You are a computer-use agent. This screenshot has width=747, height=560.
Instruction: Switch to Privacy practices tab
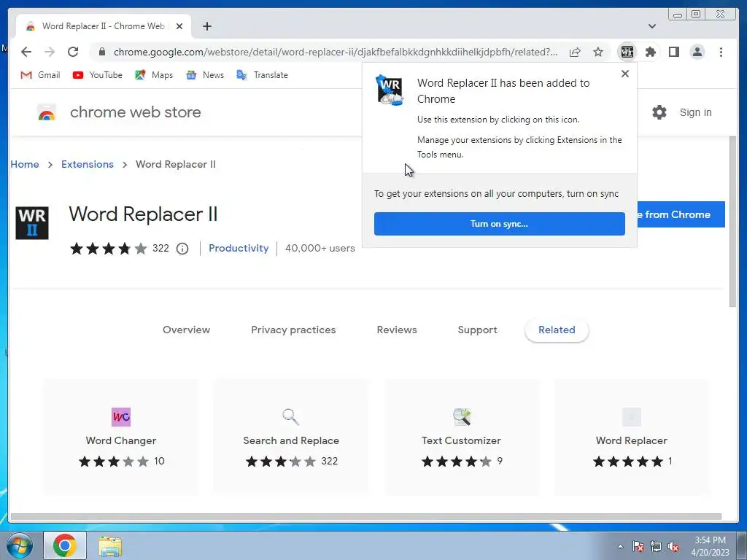coord(293,330)
